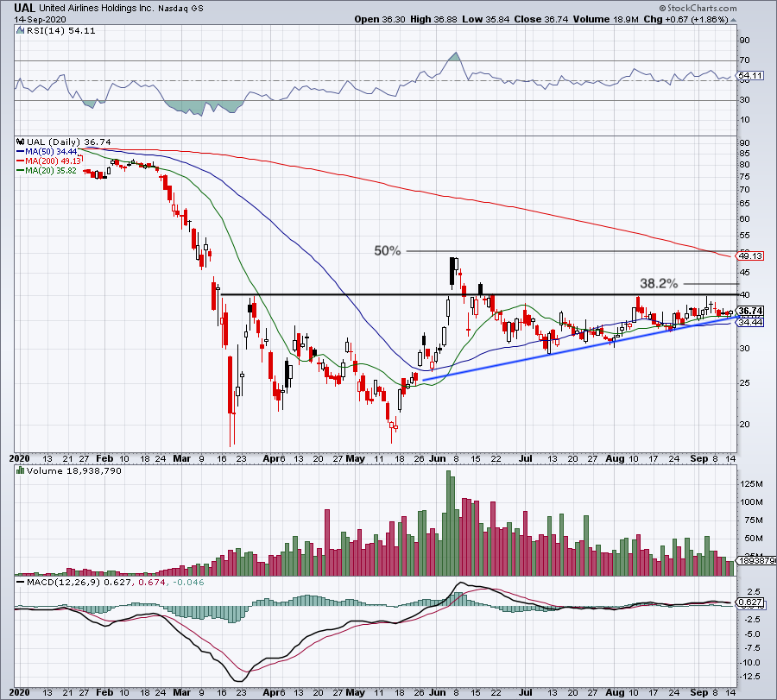The width and height of the screenshot is (777, 700).
Task: Click the blue 34.44 price axis tag
Action: pos(750,323)
